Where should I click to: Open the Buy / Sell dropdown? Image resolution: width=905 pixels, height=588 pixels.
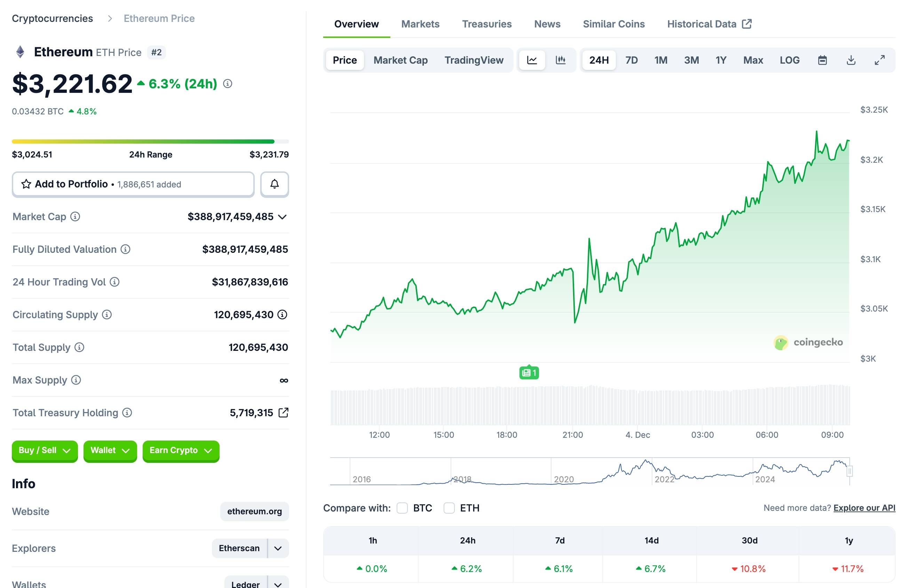coord(45,451)
